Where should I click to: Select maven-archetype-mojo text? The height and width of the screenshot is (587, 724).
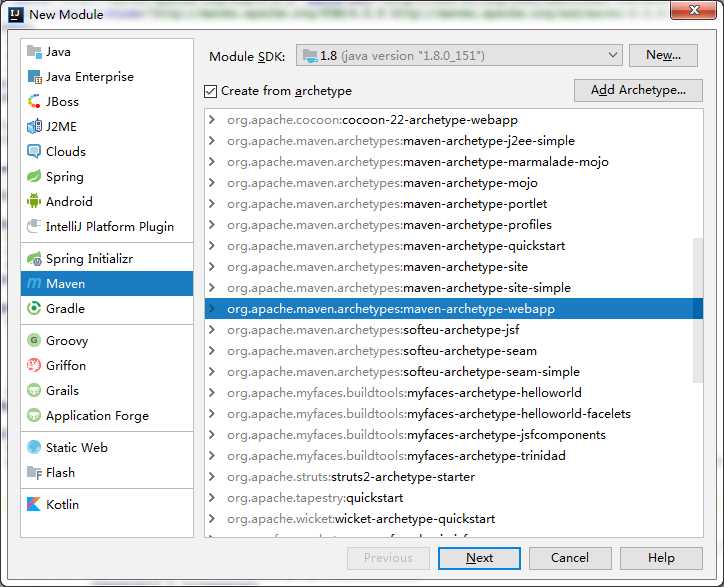(x=471, y=183)
